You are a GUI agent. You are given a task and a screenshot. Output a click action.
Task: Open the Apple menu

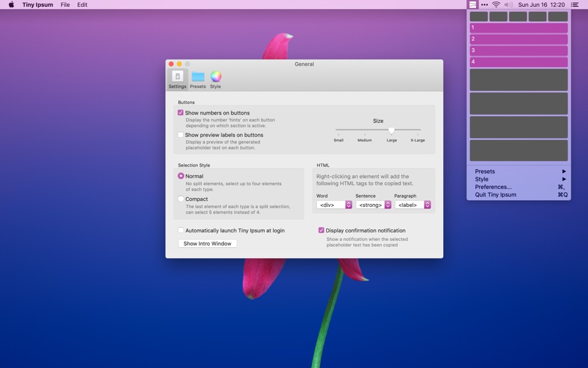11,4
